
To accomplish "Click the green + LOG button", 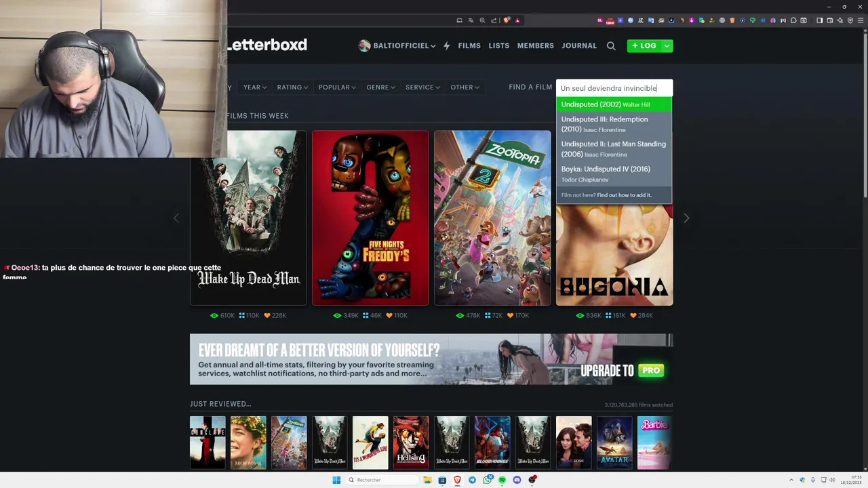I will pos(644,45).
